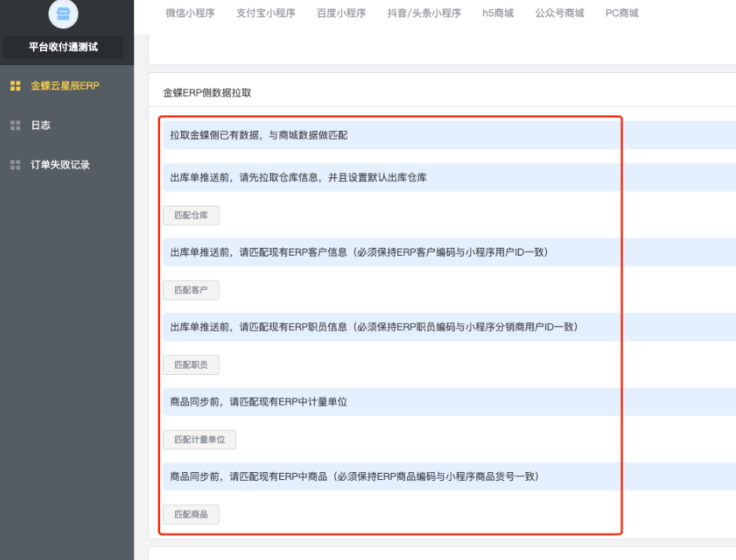Click the store avatar icon in the sidebar
Viewport: 736px width, 560px height.
coord(64,13)
